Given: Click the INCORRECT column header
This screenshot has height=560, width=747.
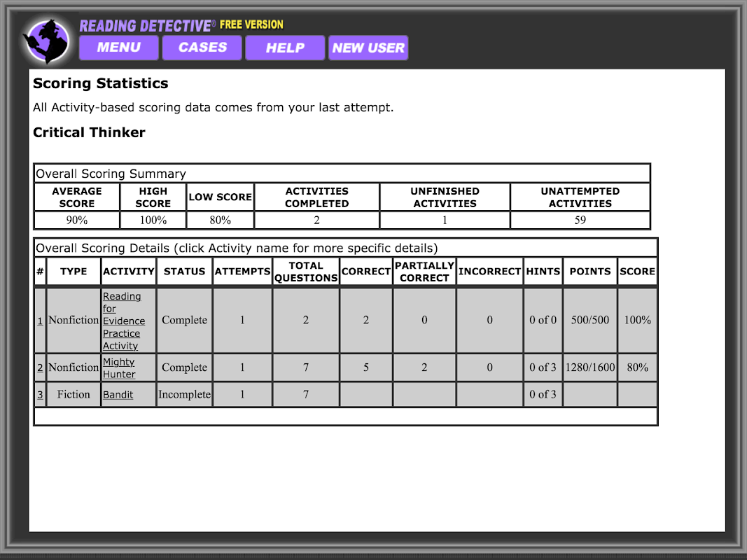Looking at the screenshot, I should pos(489,272).
